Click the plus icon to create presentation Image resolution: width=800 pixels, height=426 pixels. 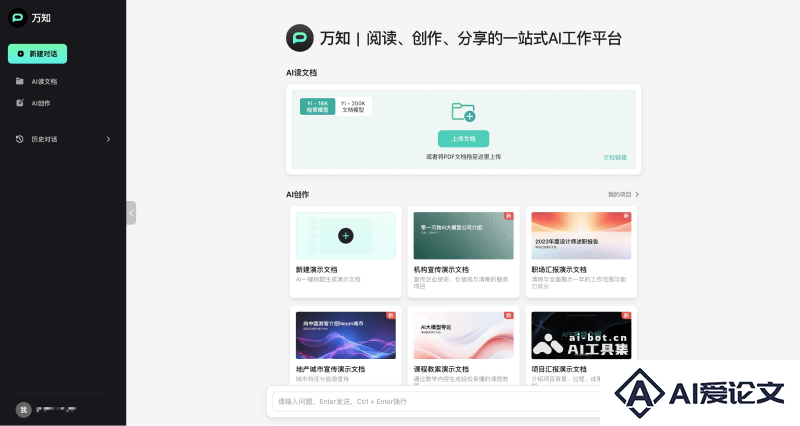345,235
